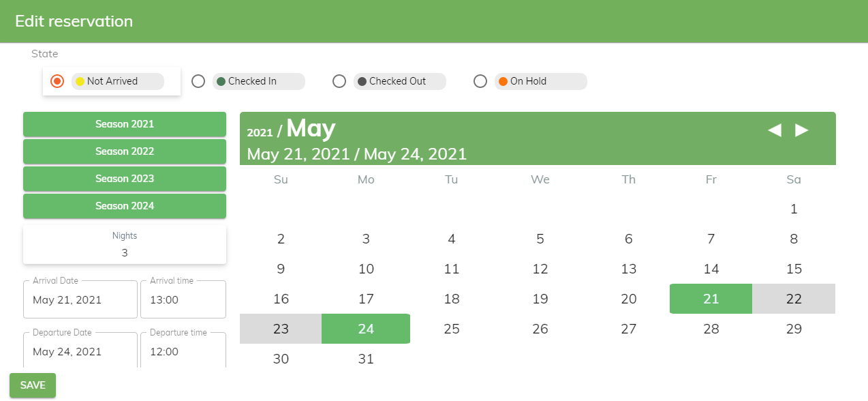This screenshot has height=401, width=868.
Task: Edit the Departure Date field
Action: click(x=80, y=352)
